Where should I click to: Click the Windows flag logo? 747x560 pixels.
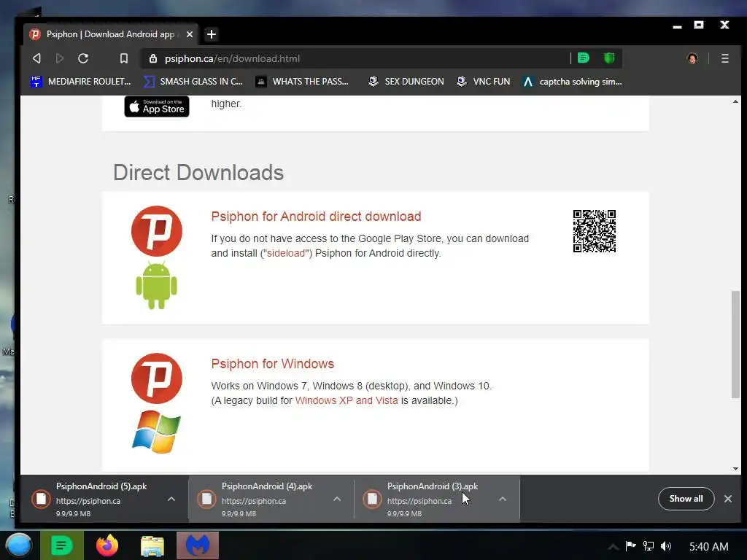[x=156, y=432]
